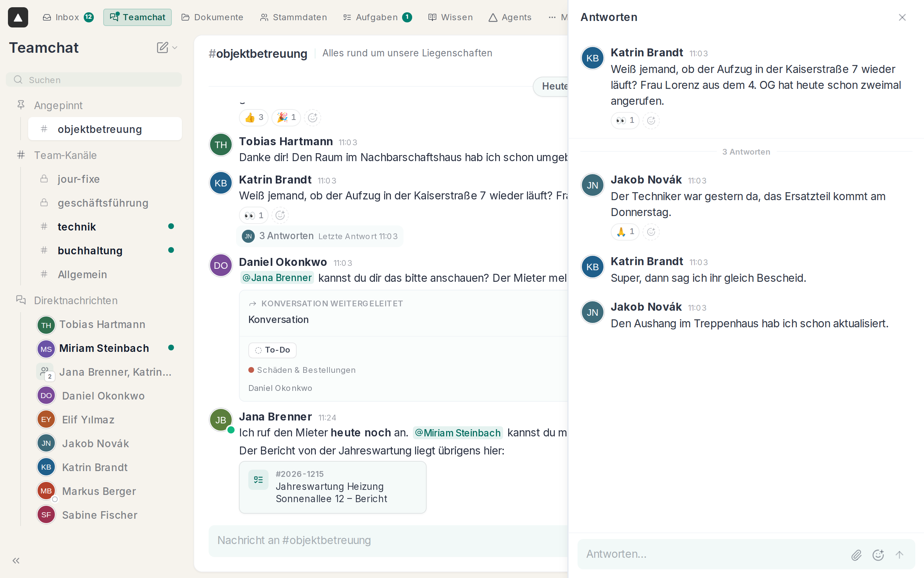Add reaction to Katrin Brandt's thread starter message
This screenshot has width=924, height=578.
[x=651, y=120]
